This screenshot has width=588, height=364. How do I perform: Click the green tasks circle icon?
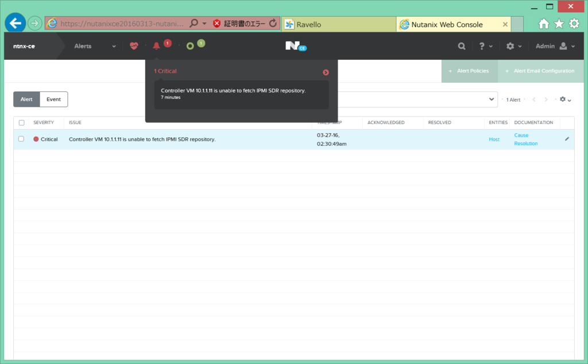tap(190, 46)
